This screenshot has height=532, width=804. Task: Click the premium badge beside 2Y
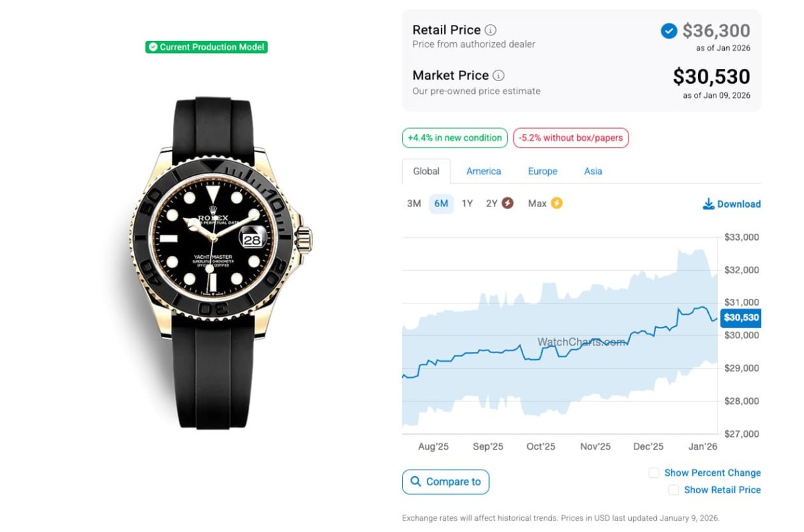click(x=508, y=203)
